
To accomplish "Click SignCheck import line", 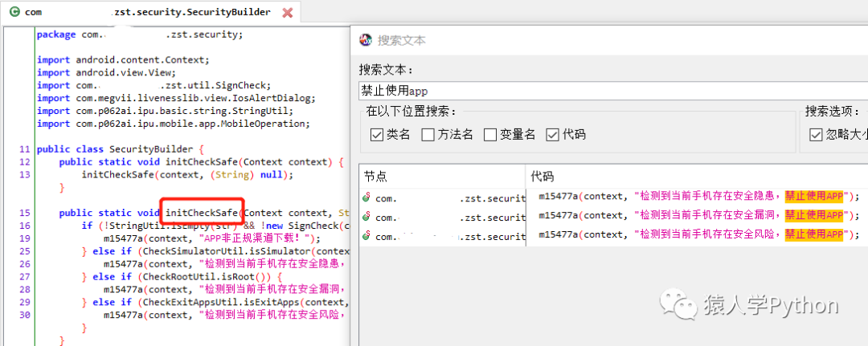I will pyautogui.click(x=154, y=85).
